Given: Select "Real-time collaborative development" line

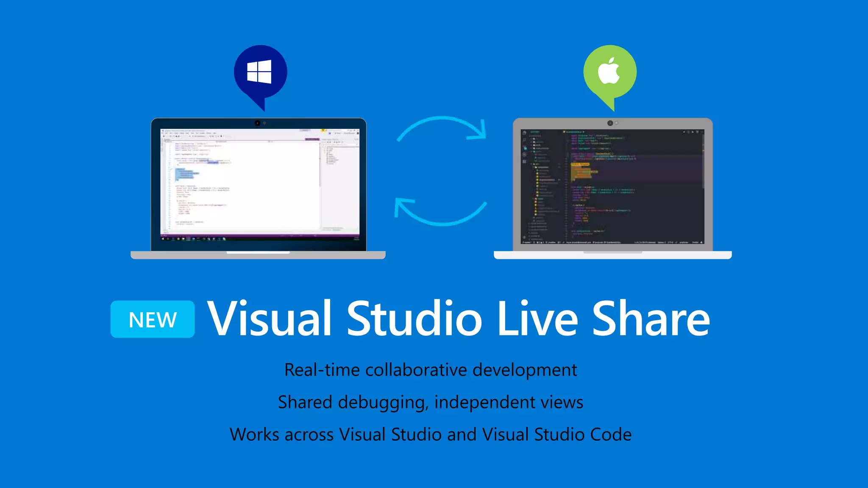Looking at the screenshot, I should coord(431,370).
